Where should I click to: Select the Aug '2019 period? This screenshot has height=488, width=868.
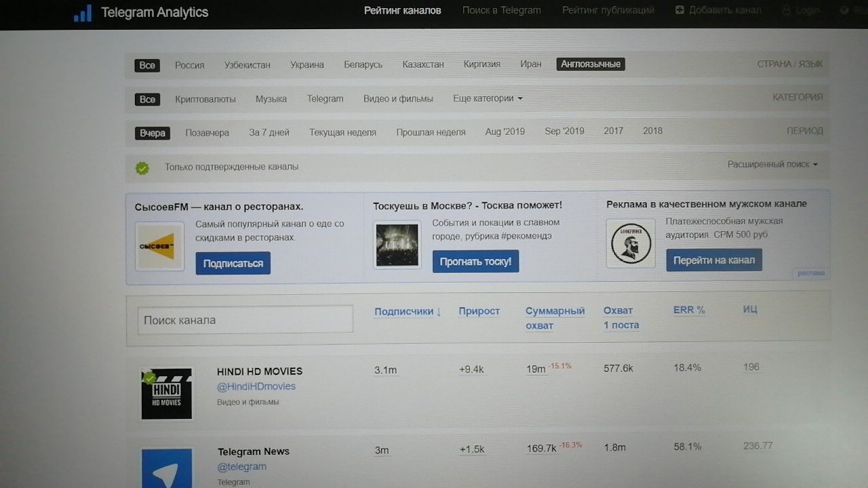tap(505, 131)
